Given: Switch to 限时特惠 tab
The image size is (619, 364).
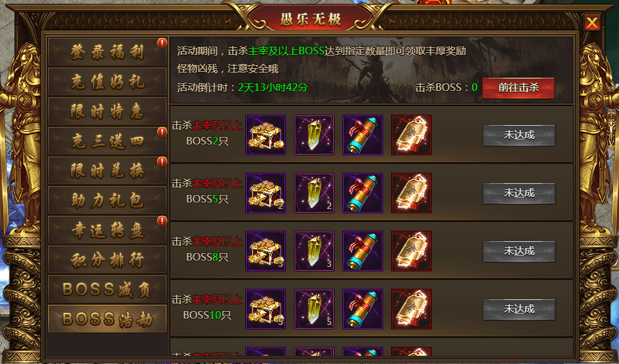Looking at the screenshot, I should pyautogui.click(x=107, y=111).
